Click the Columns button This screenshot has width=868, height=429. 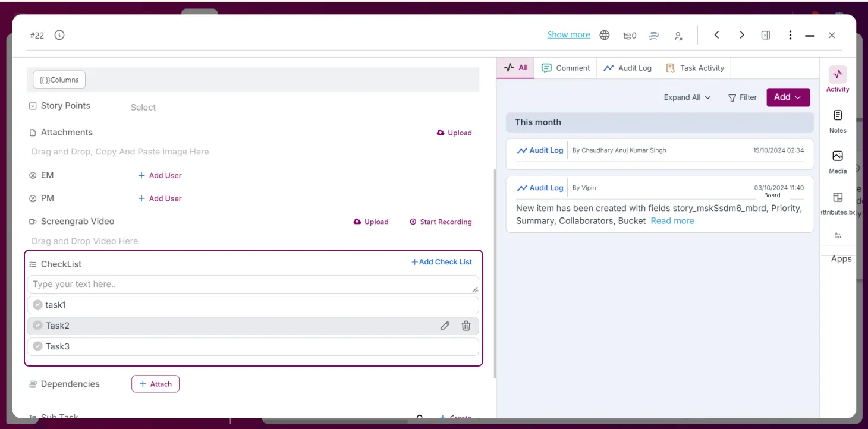(59, 80)
